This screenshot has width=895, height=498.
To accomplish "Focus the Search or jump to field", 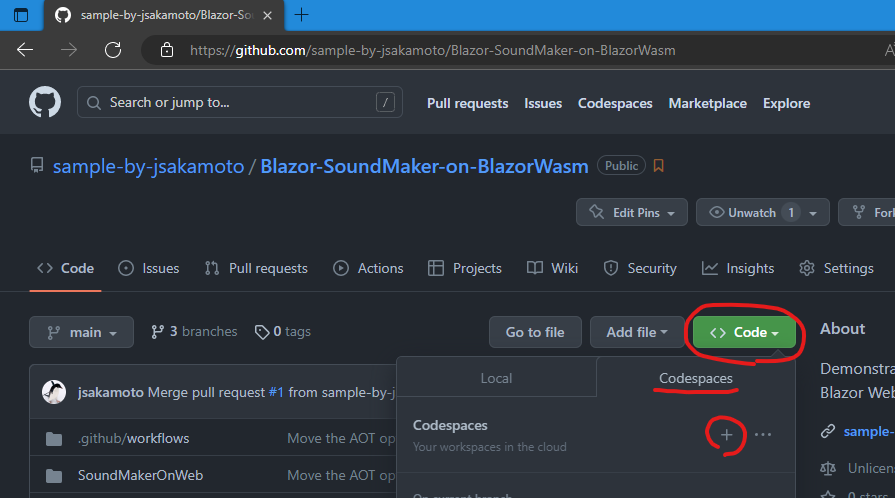I will [x=240, y=102].
